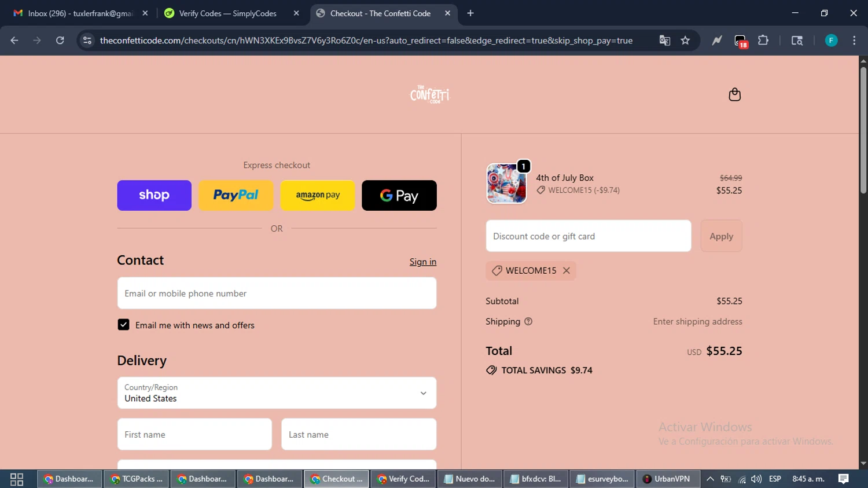Click the page vertical scrollbar

coord(863,130)
